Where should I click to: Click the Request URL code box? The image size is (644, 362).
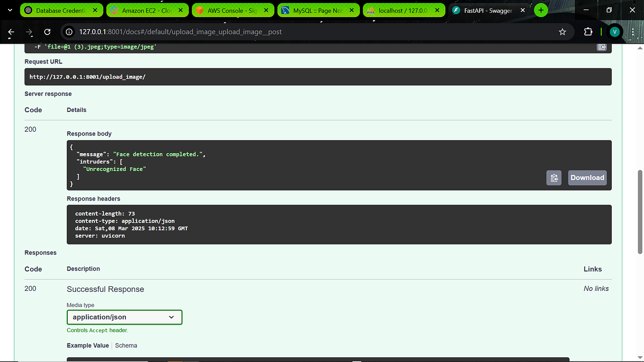click(318, 77)
